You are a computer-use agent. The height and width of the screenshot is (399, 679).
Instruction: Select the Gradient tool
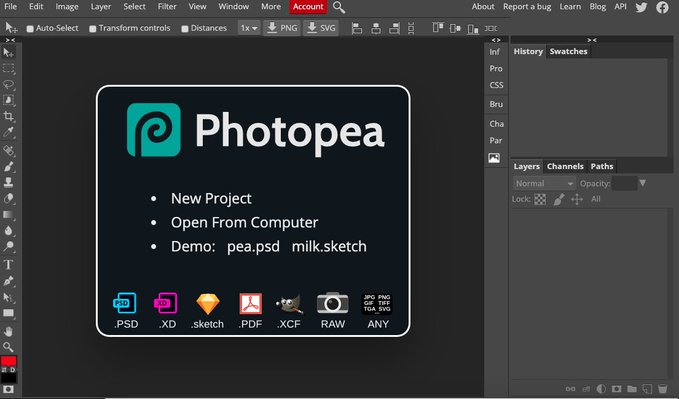click(8, 214)
